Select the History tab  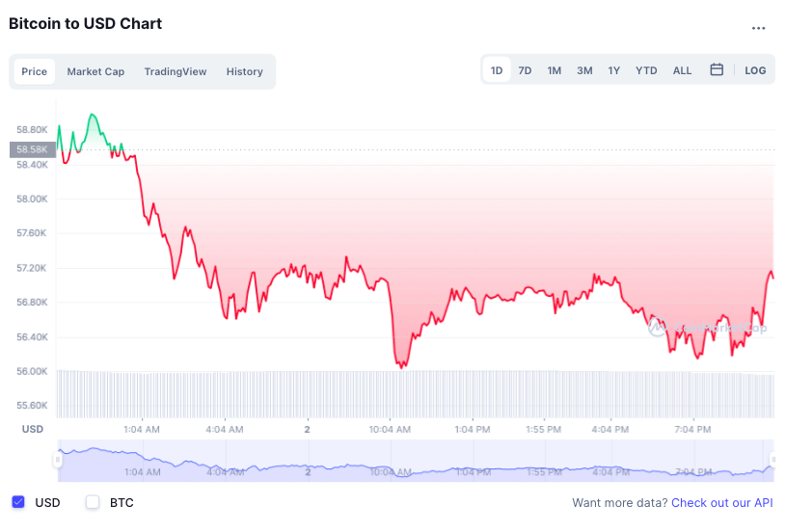point(245,71)
